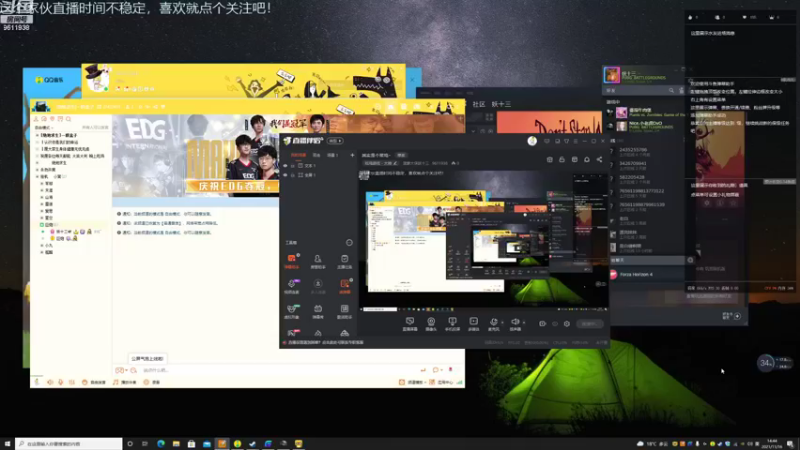Toggle visibility of the 全屏 1 source
Image resolution: width=800 pixels, height=450 pixels.
(285, 175)
